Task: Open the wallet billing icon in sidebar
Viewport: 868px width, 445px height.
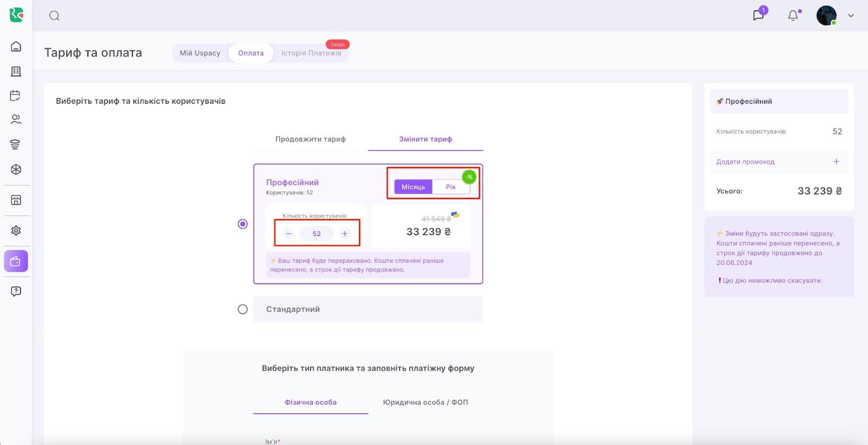Action: pos(16,262)
